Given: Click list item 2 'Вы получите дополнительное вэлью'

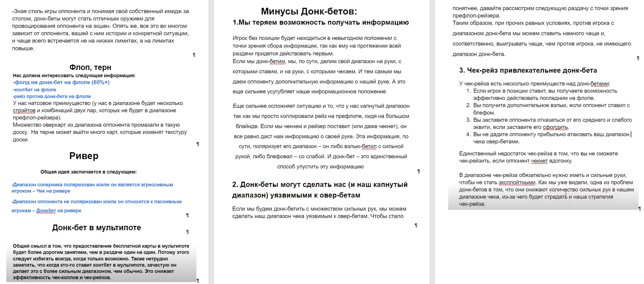Looking at the screenshot, I should click(551, 109).
